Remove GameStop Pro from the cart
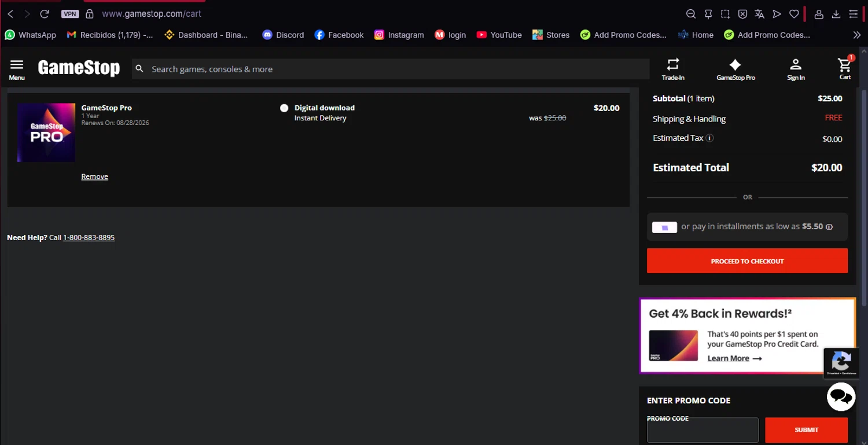868x445 pixels. pos(94,176)
